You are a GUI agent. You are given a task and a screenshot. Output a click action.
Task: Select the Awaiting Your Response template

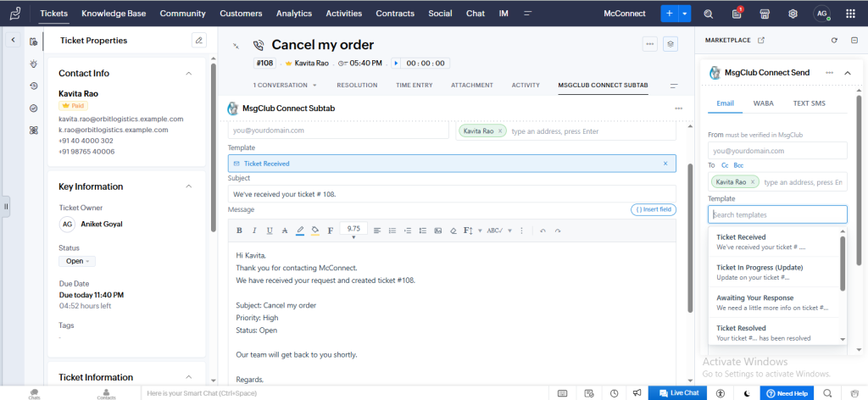coord(774,302)
